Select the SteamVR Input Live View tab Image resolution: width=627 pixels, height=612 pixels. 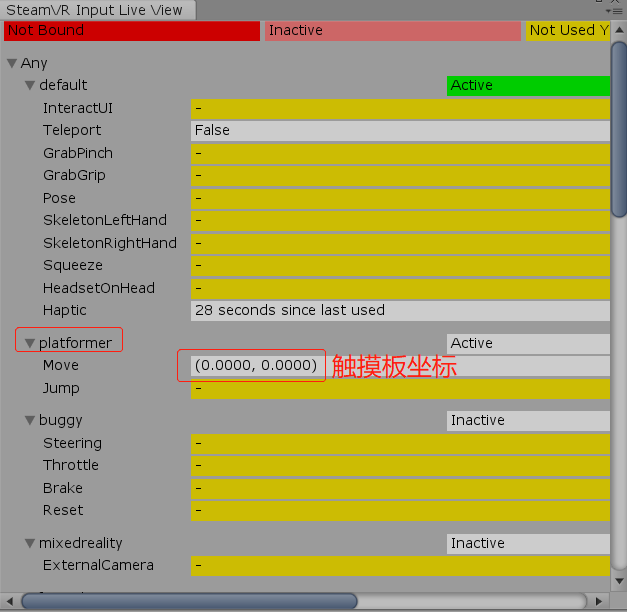tap(96, 10)
